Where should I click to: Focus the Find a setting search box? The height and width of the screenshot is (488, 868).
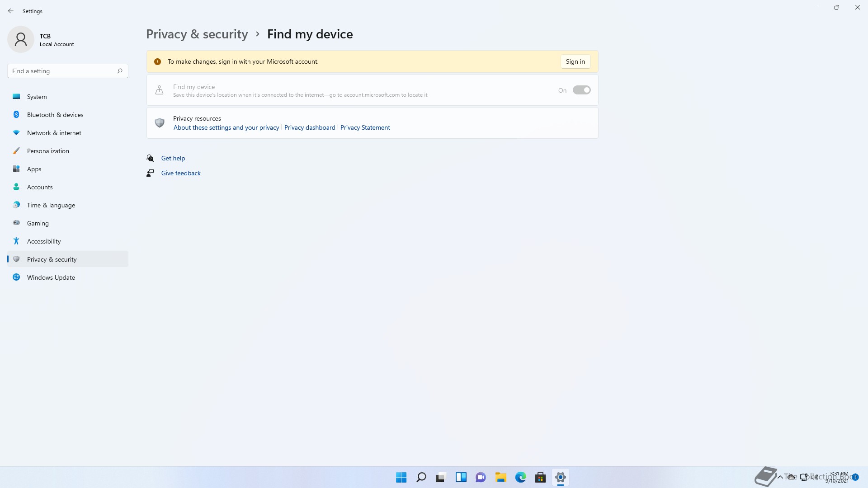(68, 71)
